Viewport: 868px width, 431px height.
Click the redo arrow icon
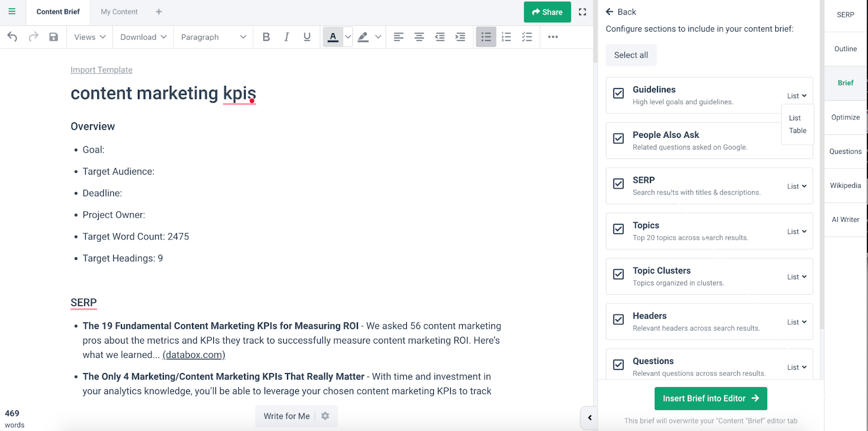coord(34,37)
